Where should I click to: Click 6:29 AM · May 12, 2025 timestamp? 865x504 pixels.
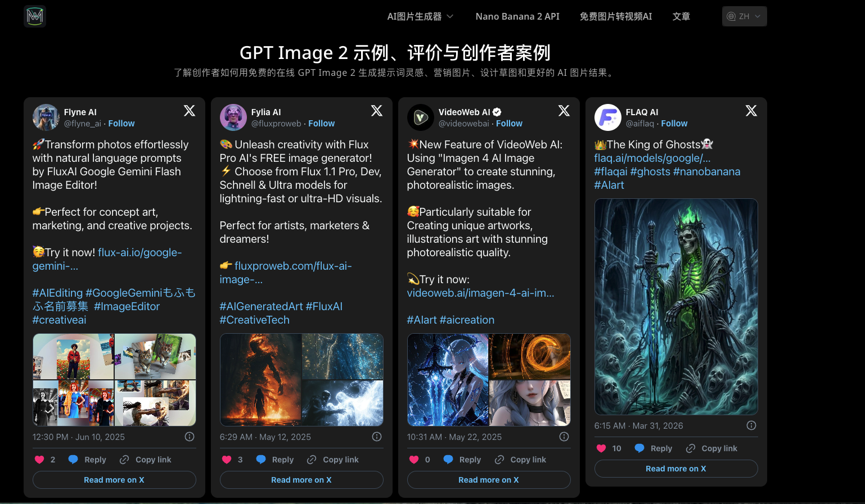click(265, 437)
